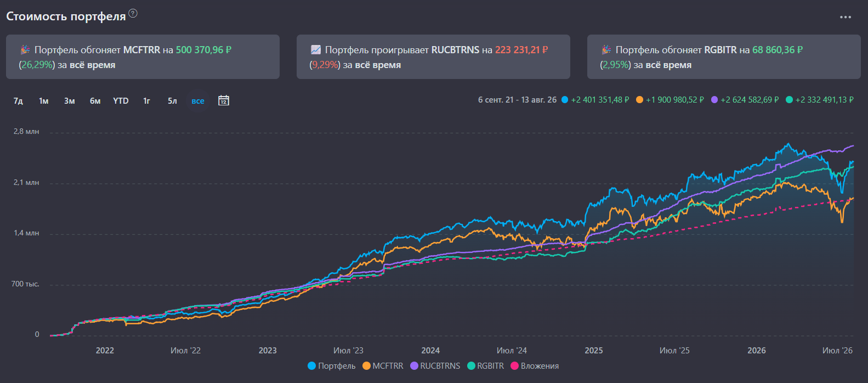Hide the RGBITR line via the legend
Image resolution: width=868 pixels, height=383 pixels.
pyautogui.click(x=486, y=366)
